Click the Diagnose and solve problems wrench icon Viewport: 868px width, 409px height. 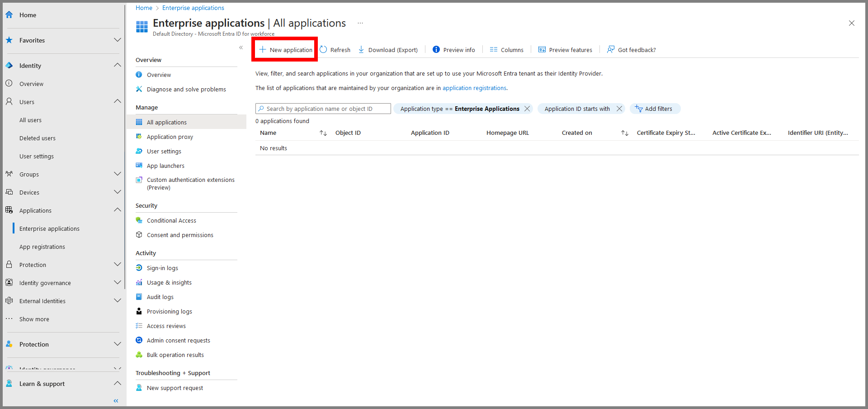point(139,89)
